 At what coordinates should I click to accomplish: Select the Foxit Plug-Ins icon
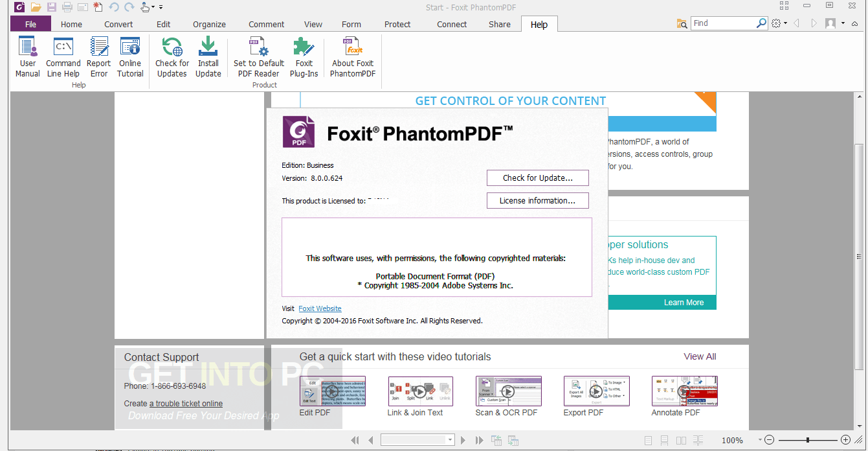click(x=304, y=56)
